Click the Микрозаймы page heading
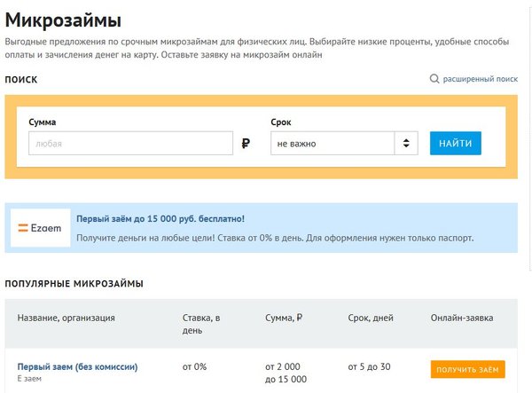The height and width of the screenshot is (393, 532). click(x=63, y=20)
